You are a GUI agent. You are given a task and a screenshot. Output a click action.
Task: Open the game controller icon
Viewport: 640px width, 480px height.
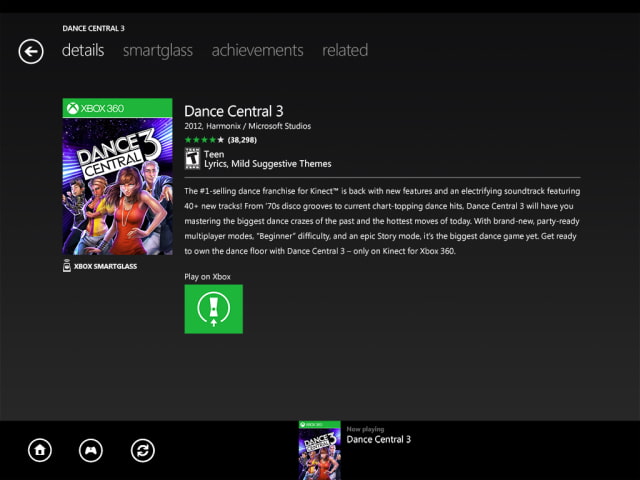click(91, 450)
